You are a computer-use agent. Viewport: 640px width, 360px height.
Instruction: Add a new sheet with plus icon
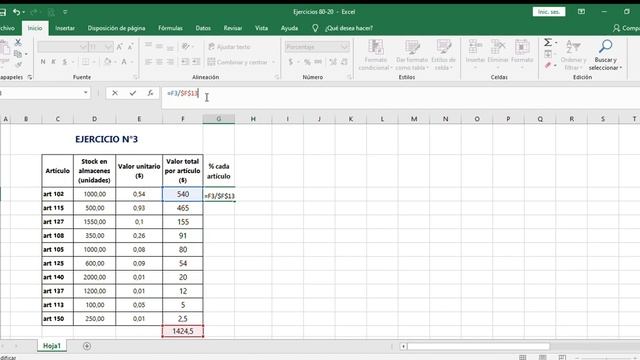(x=87, y=346)
